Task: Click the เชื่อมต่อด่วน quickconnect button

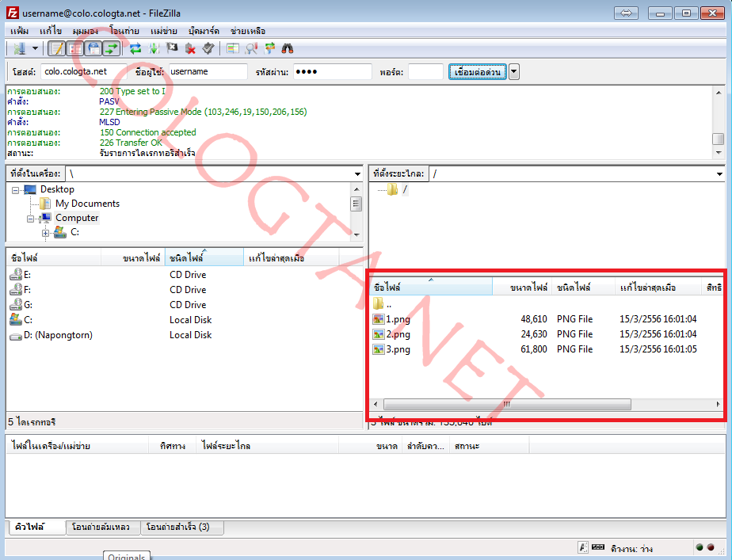Action: [x=478, y=72]
